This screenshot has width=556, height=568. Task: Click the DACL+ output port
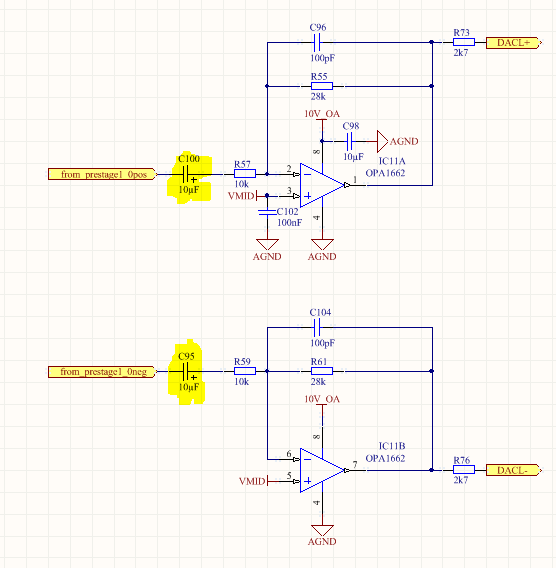coord(514,43)
